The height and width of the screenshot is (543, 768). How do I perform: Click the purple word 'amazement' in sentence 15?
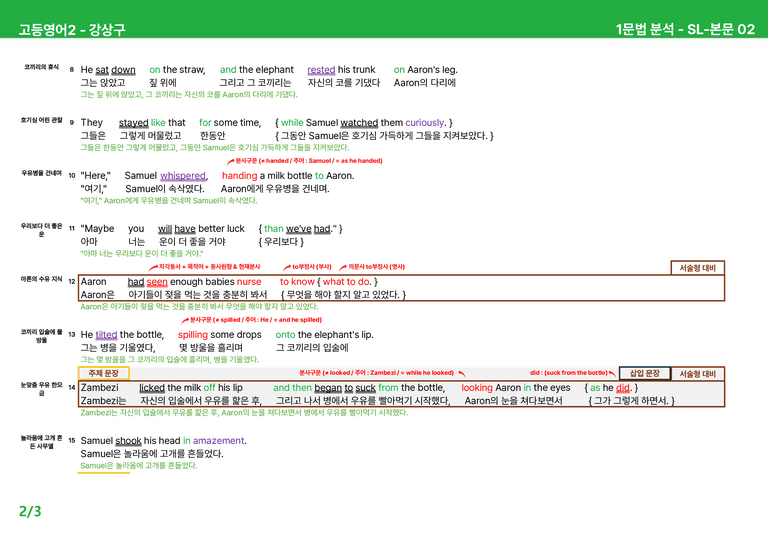coord(218,441)
